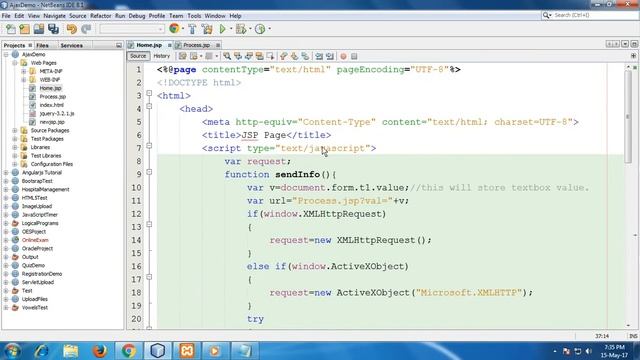Open the Refactor menu

[100, 16]
